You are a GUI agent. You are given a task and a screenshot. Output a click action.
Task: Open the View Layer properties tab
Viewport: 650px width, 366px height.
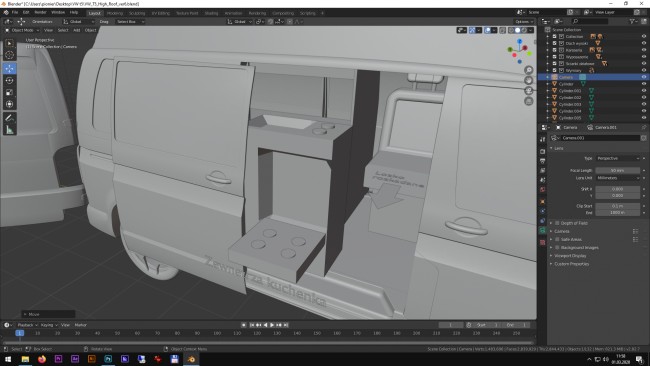pyautogui.click(x=543, y=170)
